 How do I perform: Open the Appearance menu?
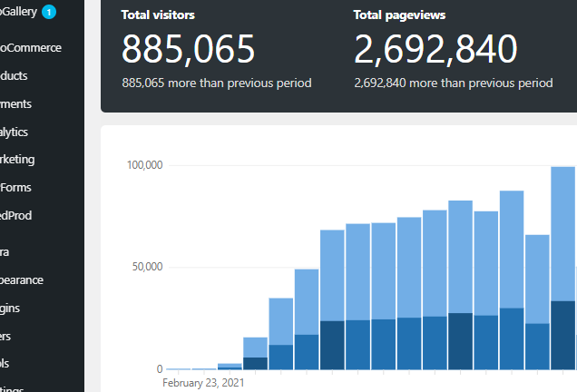click(22, 280)
